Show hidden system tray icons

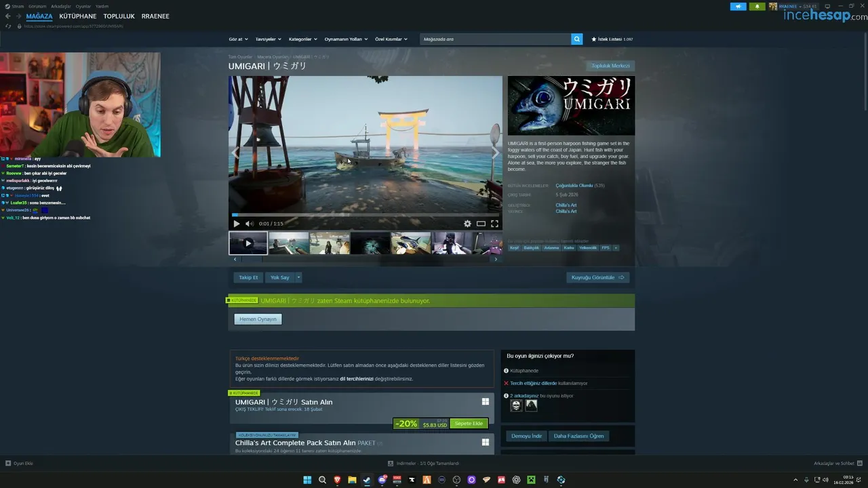(795, 480)
